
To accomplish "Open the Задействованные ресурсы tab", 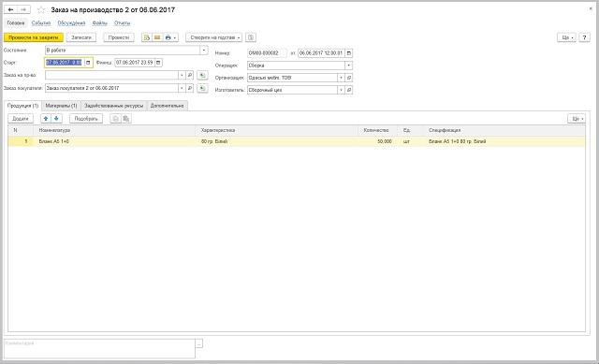I will [x=114, y=106].
